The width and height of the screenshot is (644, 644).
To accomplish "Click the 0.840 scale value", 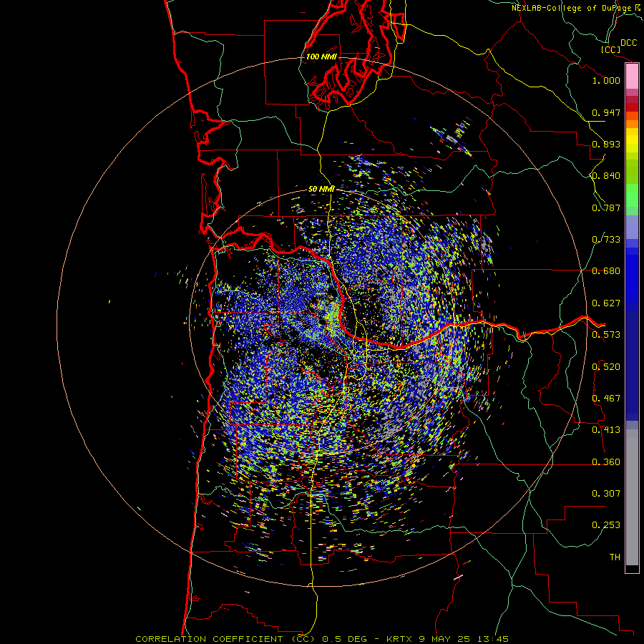I will [x=606, y=176].
